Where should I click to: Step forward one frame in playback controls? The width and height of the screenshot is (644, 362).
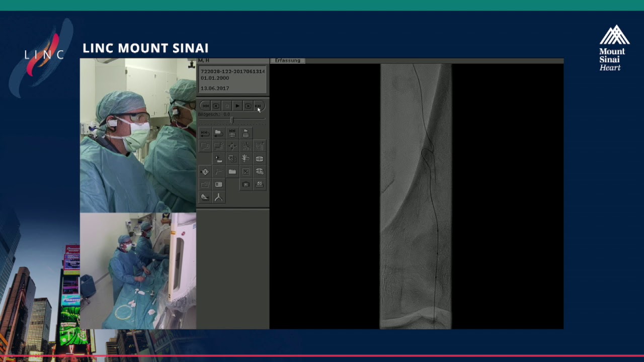point(248,106)
